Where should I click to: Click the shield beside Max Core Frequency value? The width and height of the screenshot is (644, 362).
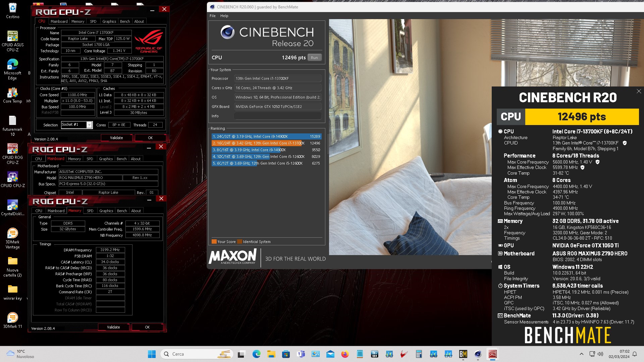(x=597, y=162)
